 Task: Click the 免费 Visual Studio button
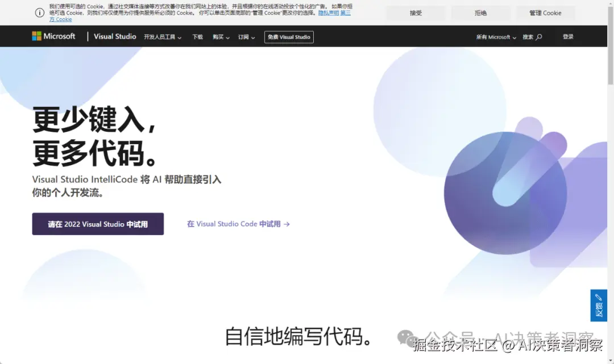point(289,36)
